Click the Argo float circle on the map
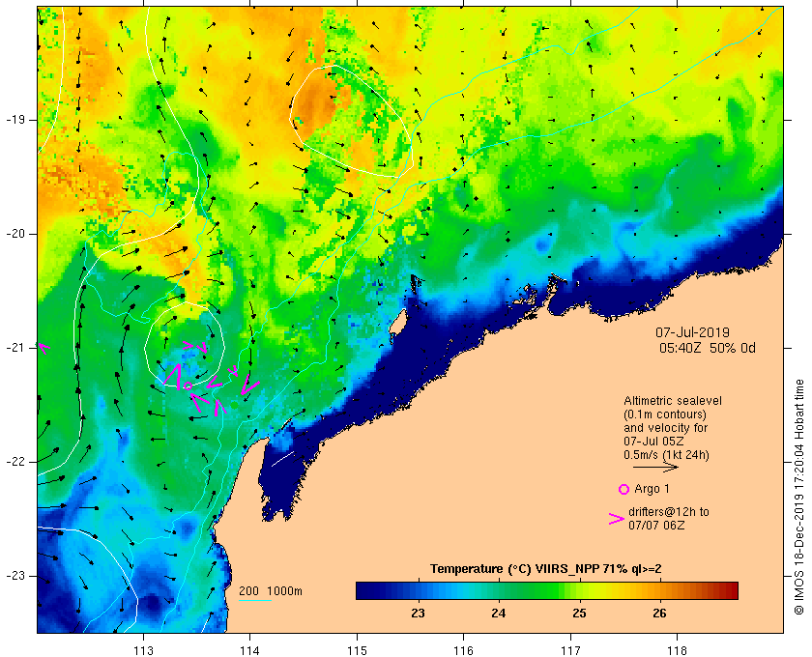 click(x=188, y=386)
